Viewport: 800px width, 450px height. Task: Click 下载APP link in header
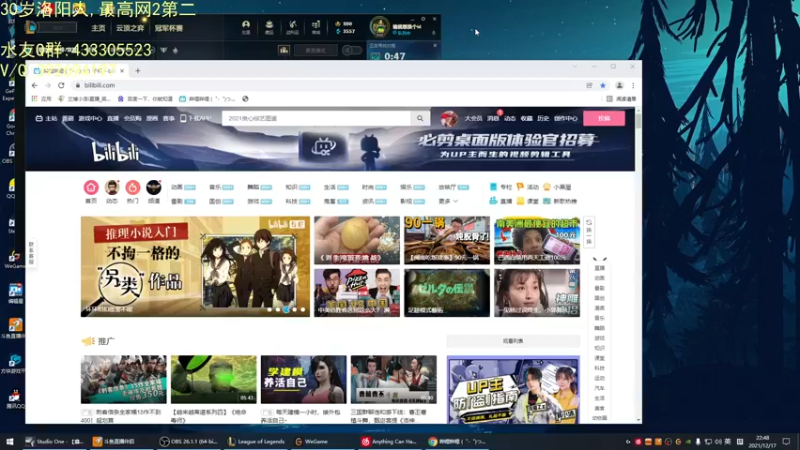195,118
